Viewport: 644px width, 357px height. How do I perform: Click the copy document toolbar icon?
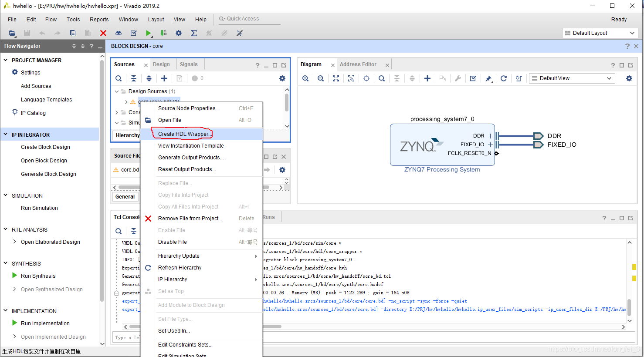[x=73, y=33]
